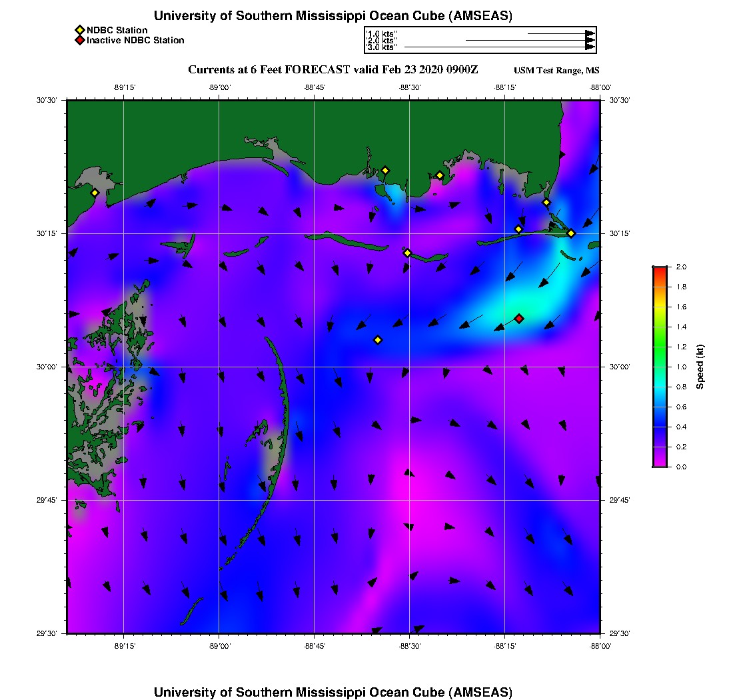
Task: Click the easternmost yellow NDBC station marker
Action: pyautogui.click(x=571, y=233)
